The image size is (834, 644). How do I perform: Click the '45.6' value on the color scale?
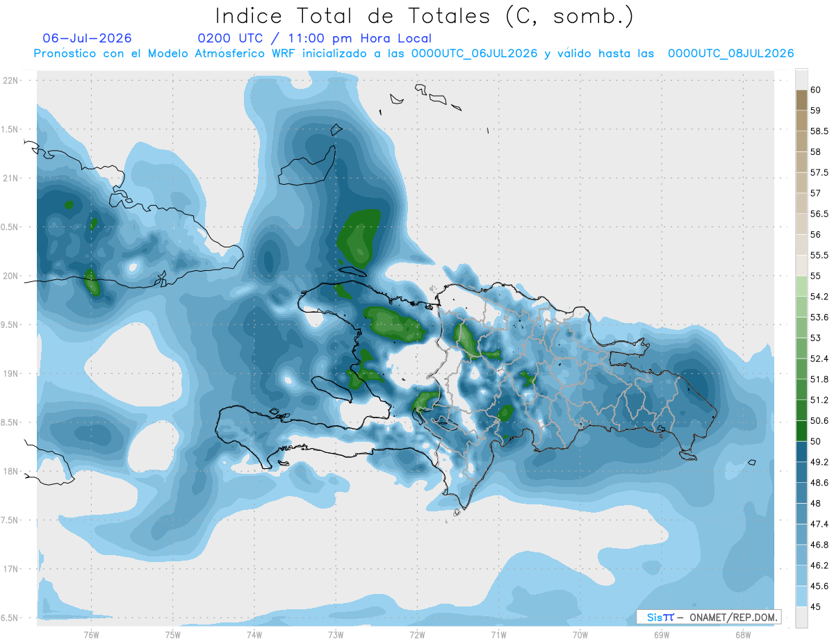tap(819, 586)
